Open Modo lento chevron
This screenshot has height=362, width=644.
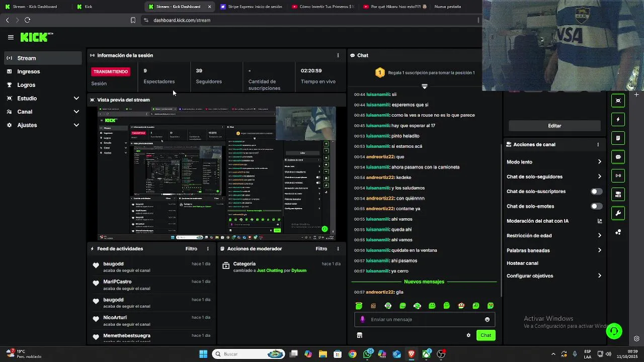pyautogui.click(x=600, y=162)
